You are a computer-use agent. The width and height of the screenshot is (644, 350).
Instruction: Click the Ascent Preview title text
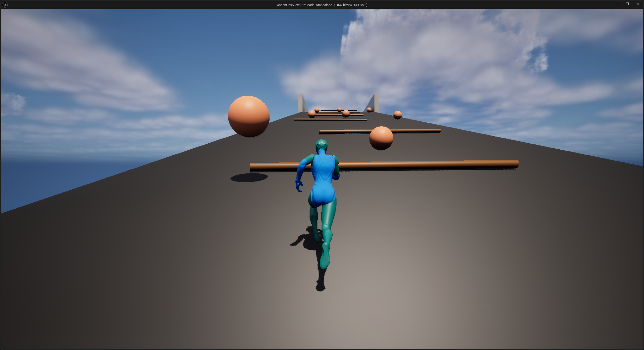pyautogui.click(x=322, y=5)
